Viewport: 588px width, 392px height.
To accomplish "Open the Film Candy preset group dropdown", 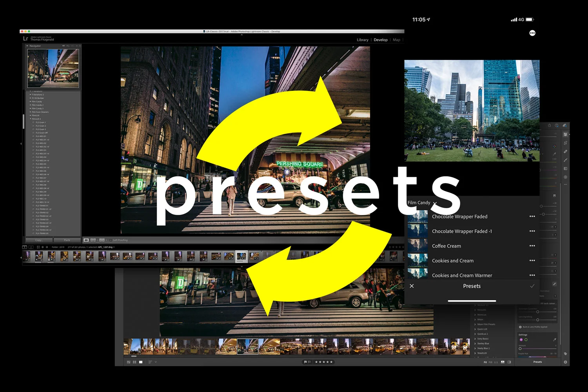I will [422, 203].
